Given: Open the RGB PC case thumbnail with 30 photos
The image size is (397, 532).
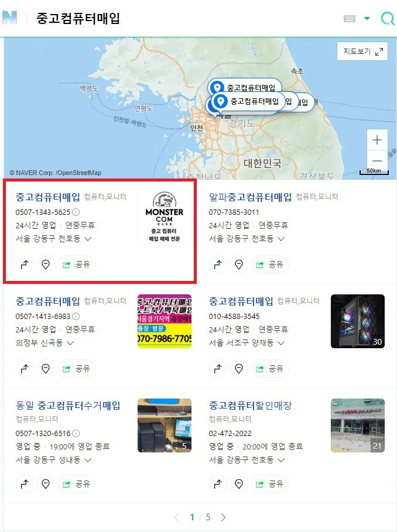Looking at the screenshot, I should pyautogui.click(x=358, y=321).
